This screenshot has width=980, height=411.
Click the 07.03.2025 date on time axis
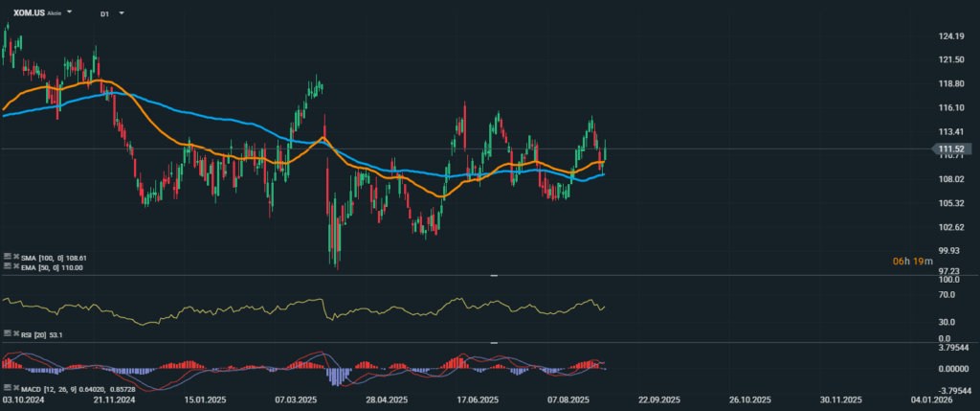point(295,399)
